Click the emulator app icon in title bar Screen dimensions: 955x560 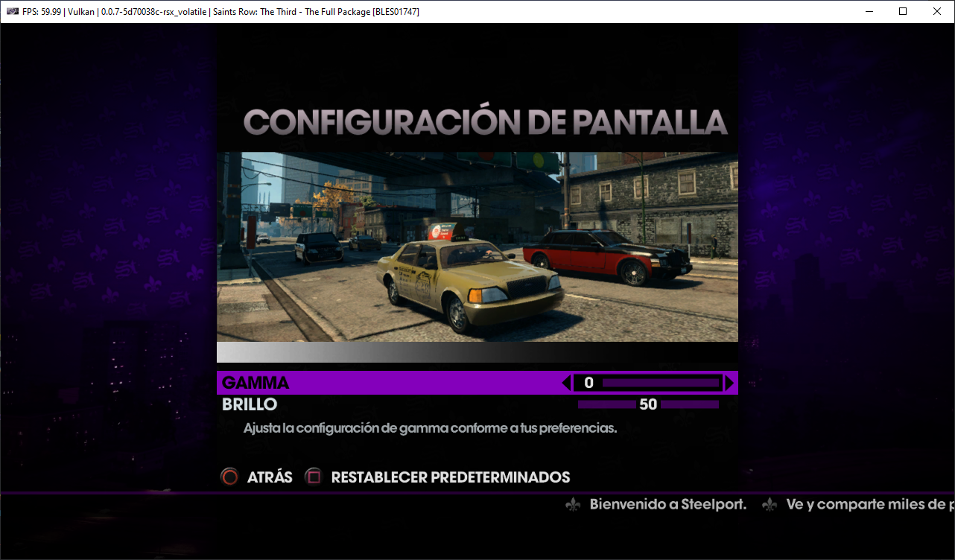[12, 11]
